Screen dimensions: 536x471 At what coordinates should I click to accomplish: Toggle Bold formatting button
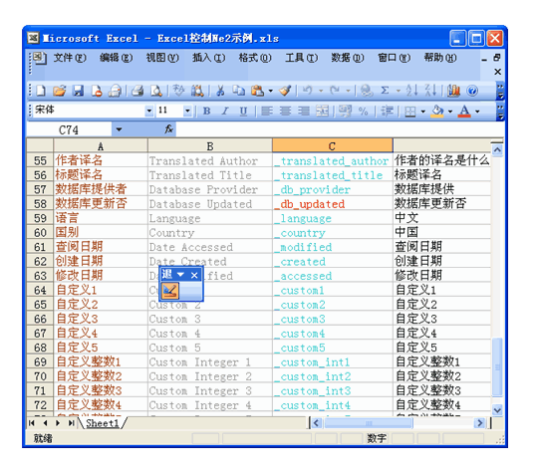coord(206,111)
